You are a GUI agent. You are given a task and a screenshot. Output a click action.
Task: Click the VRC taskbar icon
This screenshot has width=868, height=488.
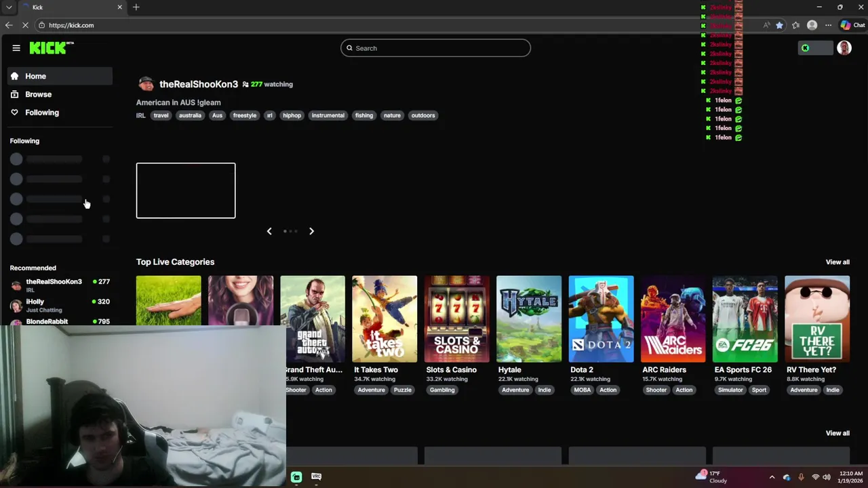point(316,477)
